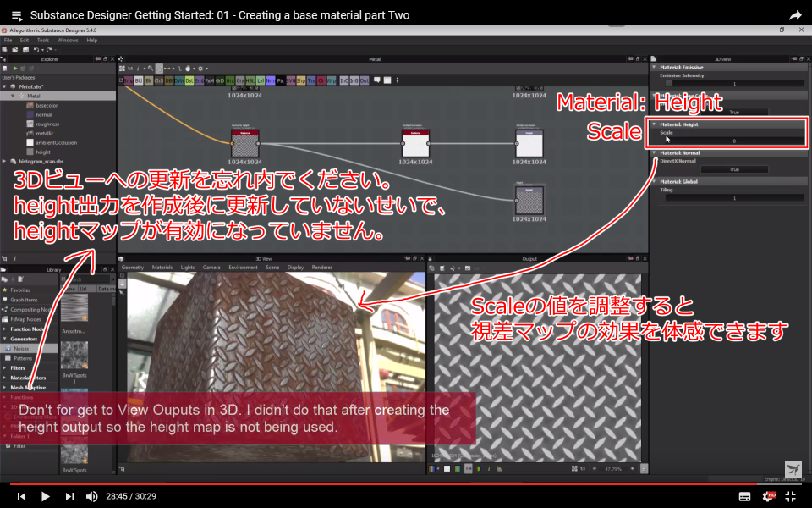Collapse Material: Global section
The height and width of the screenshot is (508, 812).
click(654, 181)
